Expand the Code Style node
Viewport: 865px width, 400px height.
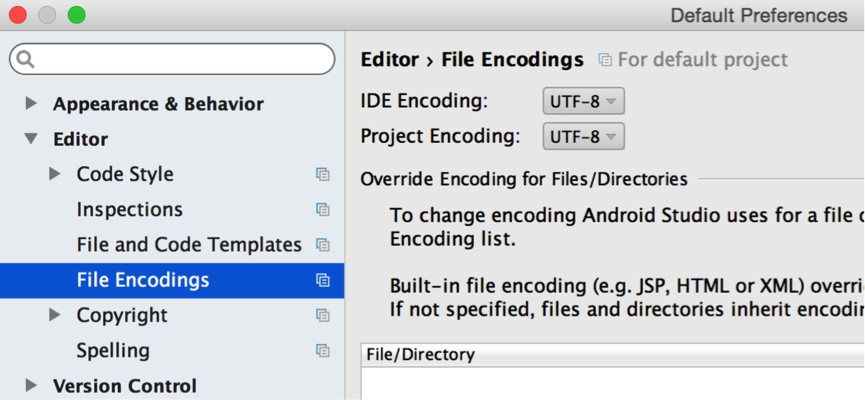pos(55,174)
